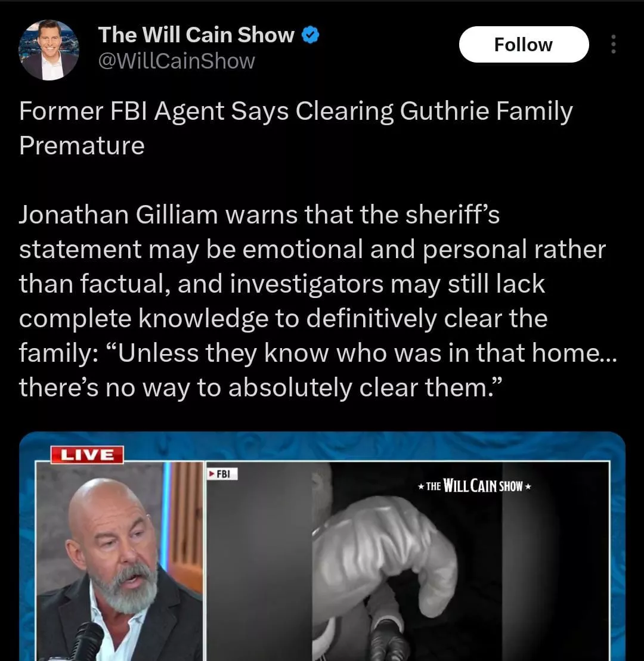
Task: Follow The Will Cain Show account
Action: (x=524, y=44)
